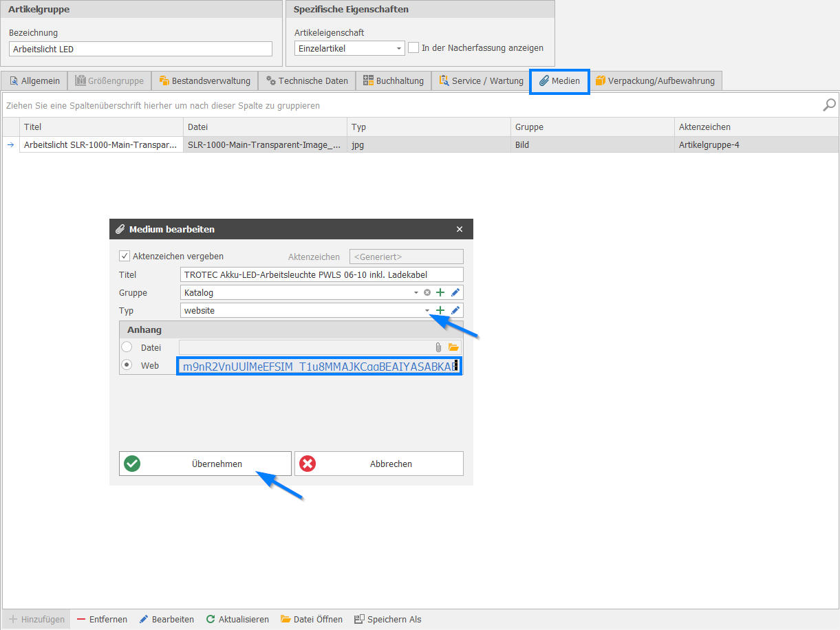Screen dimensions: 840x630
Task: Confirm with the Übernehmen button
Action: [205, 464]
